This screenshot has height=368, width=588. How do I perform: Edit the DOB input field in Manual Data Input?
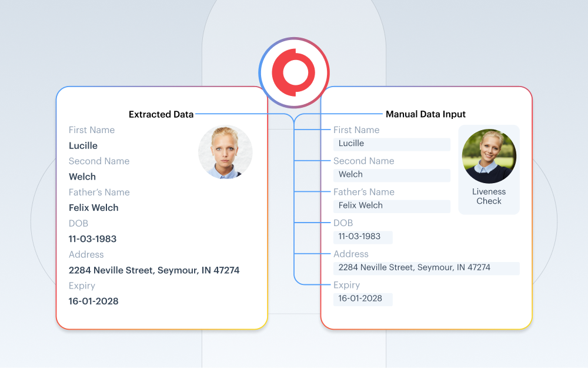pyautogui.click(x=363, y=237)
